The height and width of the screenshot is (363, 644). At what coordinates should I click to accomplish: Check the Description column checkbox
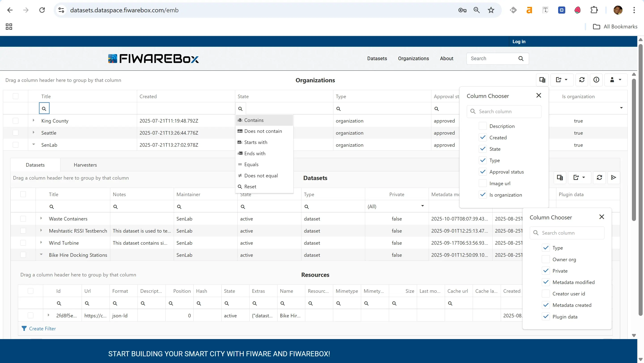click(x=483, y=126)
